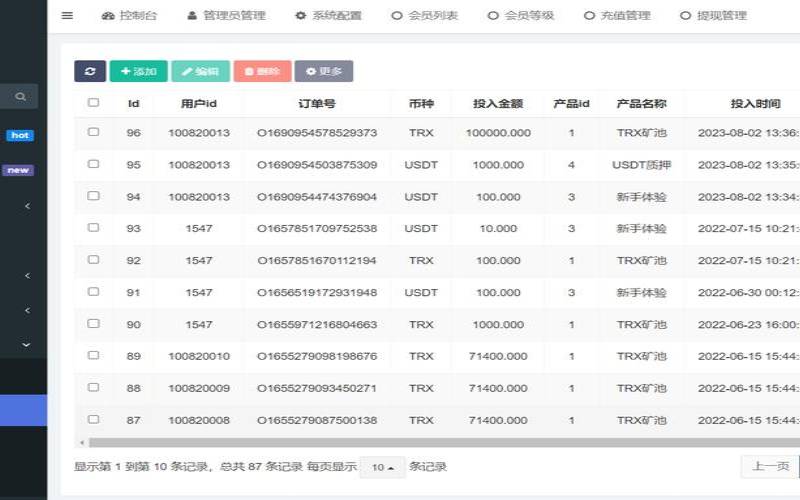Check the row with Id 95
Screen dimensions: 800x500
click(93, 164)
